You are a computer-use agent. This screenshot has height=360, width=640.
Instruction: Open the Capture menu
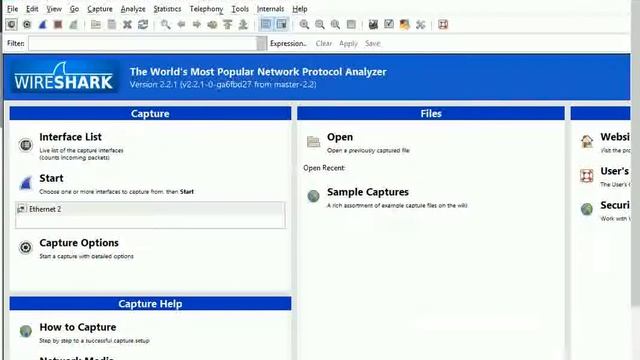[x=100, y=9]
